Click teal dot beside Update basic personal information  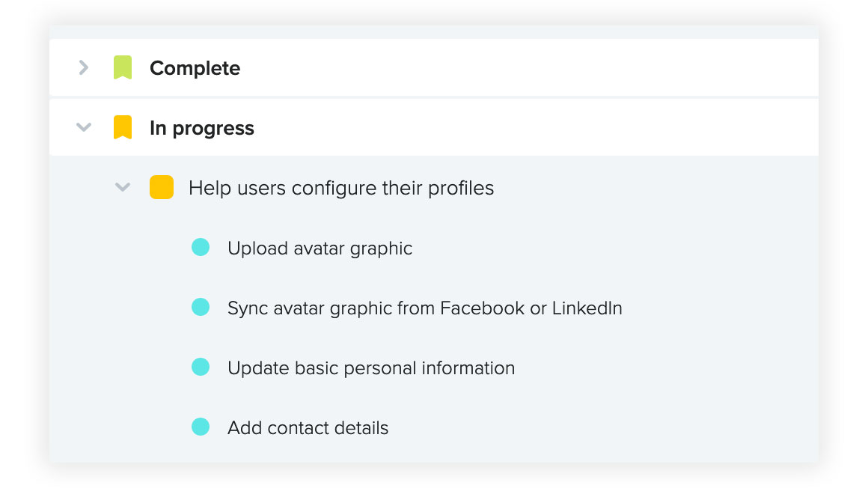pyautogui.click(x=201, y=367)
